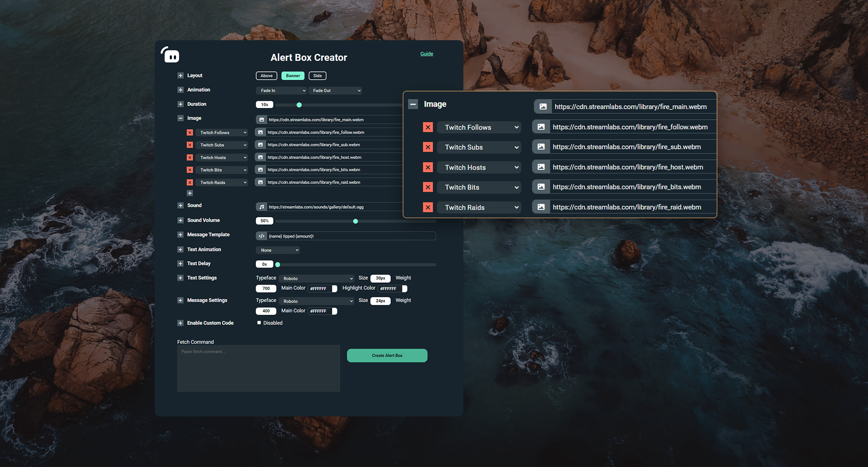Image resolution: width=868 pixels, height=467 pixels.
Task: Collapse Image section in the enlarged panel
Action: point(413,104)
